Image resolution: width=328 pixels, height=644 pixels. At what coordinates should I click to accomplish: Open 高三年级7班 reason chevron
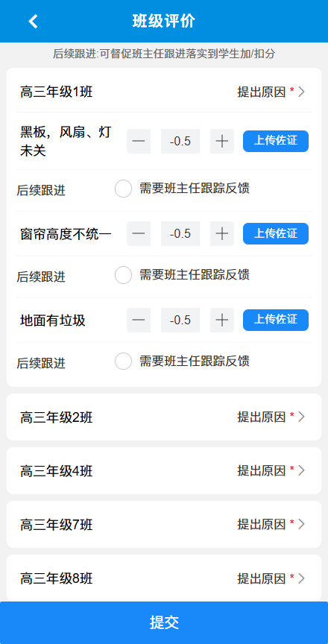coord(301,524)
